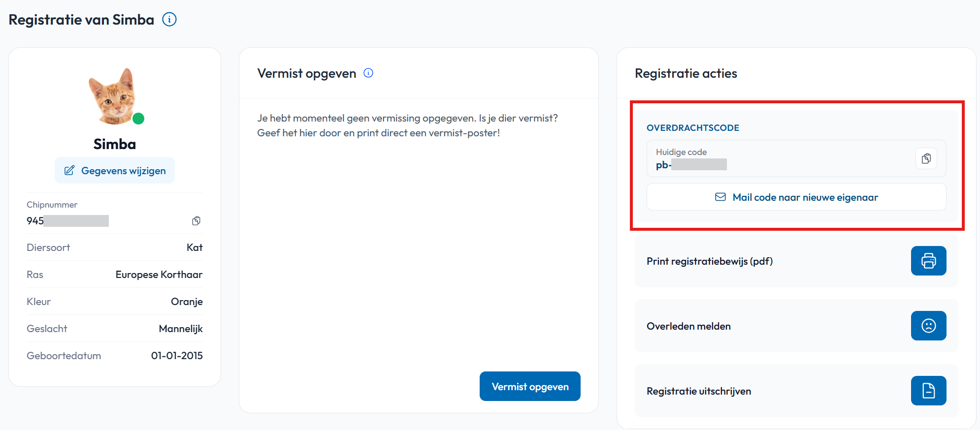Click the pencil icon in Gegevens wijzigen

point(69,170)
